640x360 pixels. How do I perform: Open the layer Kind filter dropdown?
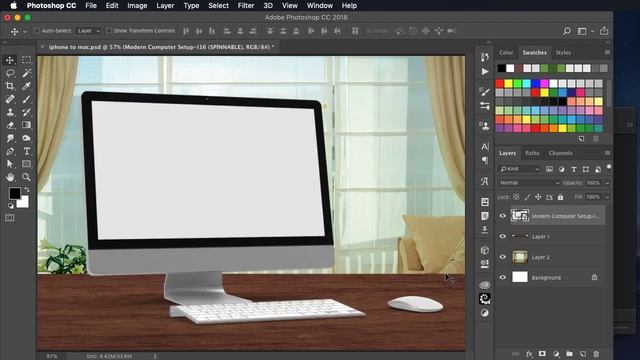(x=519, y=169)
